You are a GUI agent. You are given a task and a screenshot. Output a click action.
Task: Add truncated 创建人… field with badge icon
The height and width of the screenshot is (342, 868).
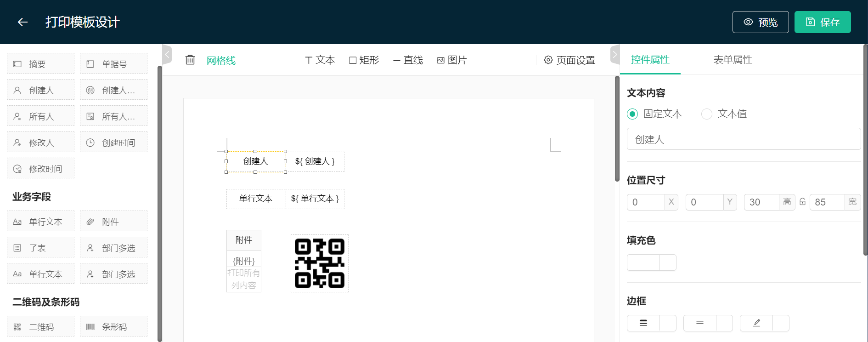tap(113, 90)
